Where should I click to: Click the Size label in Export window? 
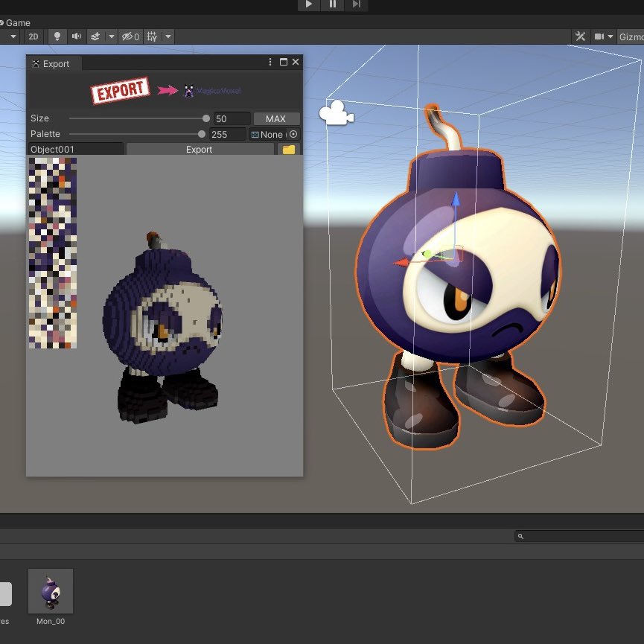[x=39, y=118]
